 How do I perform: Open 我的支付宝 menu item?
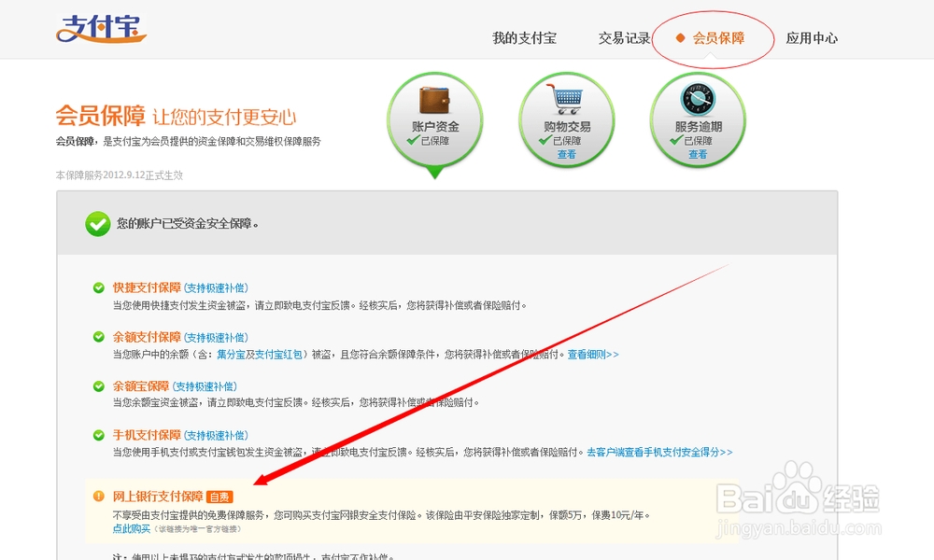click(x=524, y=38)
